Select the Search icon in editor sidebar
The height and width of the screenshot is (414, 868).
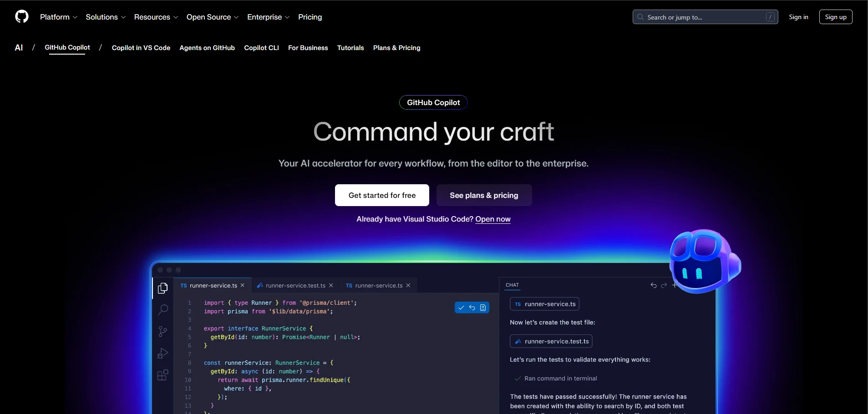162,310
